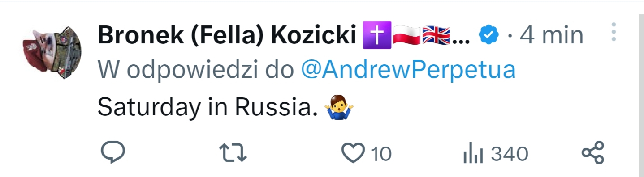
Task: Click the reply speech bubble icon
Action: (112, 154)
